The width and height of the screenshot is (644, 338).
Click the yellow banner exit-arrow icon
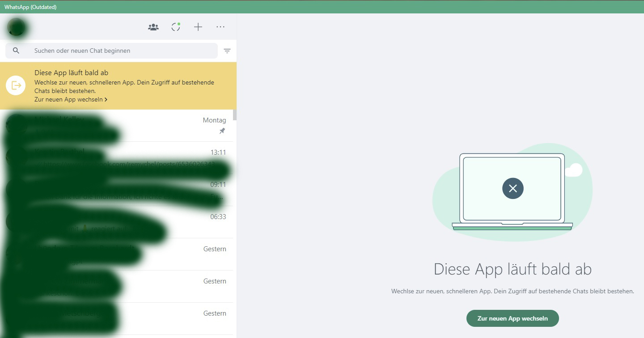click(16, 85)
